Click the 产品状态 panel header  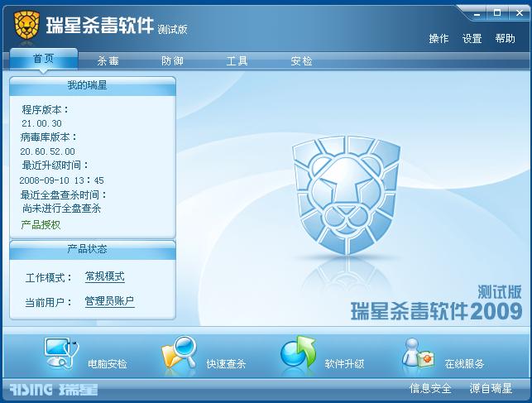coord(93,250)
